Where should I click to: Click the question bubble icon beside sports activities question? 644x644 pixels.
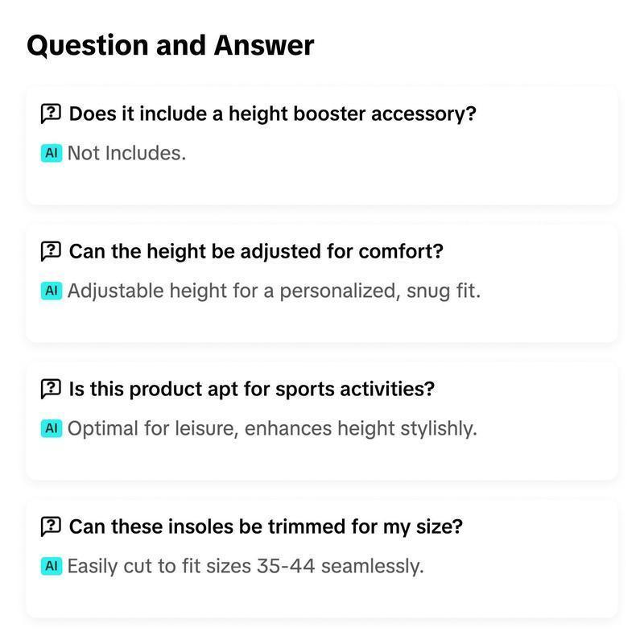point(51,388)
